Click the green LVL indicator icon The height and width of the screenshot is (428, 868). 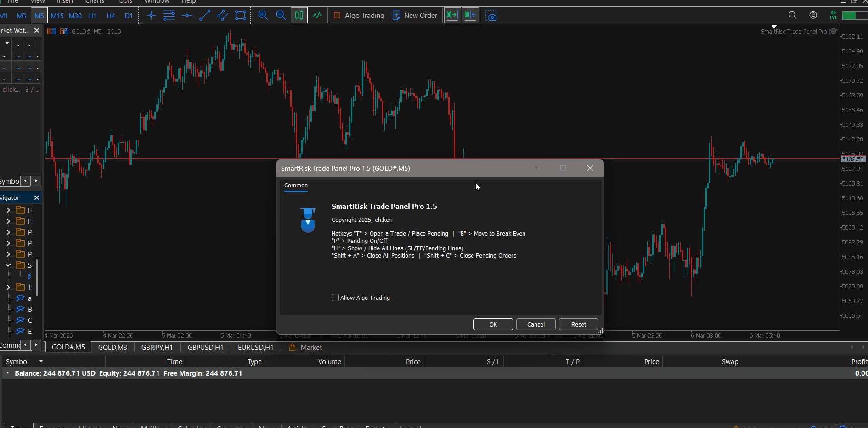[x=833, y=16]
